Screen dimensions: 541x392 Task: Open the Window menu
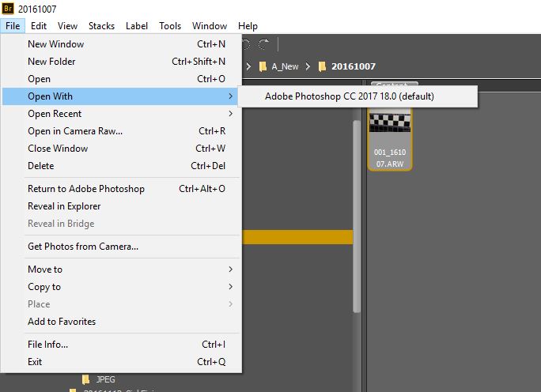210,26
